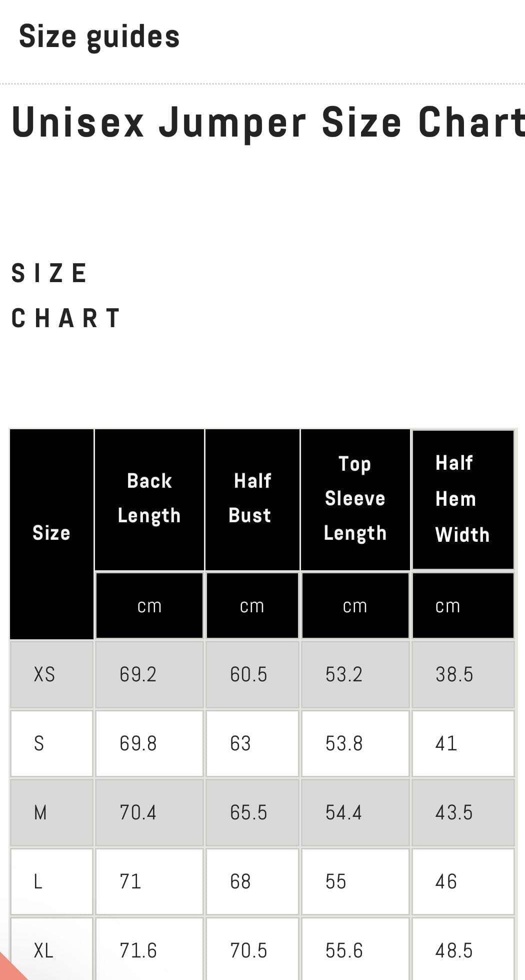Image resolution: width=525 pixels, height=980 pixels.
Task: Click the cm unit under Back Length
Action: [149, 606]
